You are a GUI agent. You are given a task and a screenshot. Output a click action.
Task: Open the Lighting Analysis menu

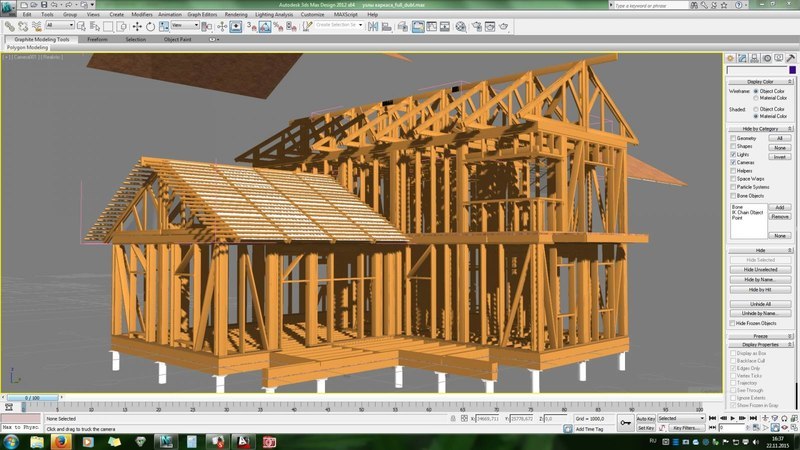[x=274, y=14]
